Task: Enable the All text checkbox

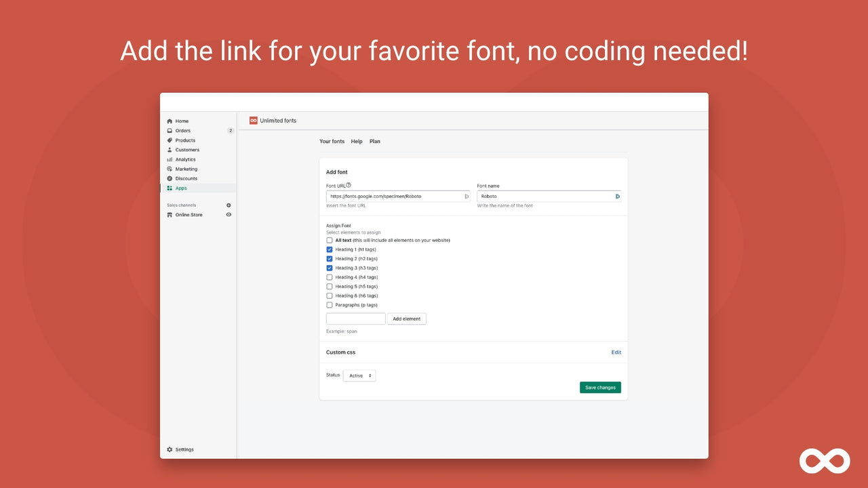Action: [330, 240]
